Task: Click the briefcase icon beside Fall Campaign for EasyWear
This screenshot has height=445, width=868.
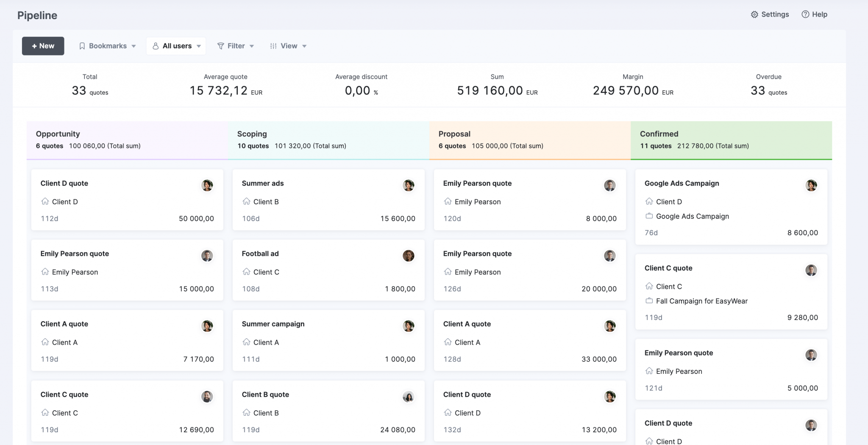Action: tap(649, 301)
